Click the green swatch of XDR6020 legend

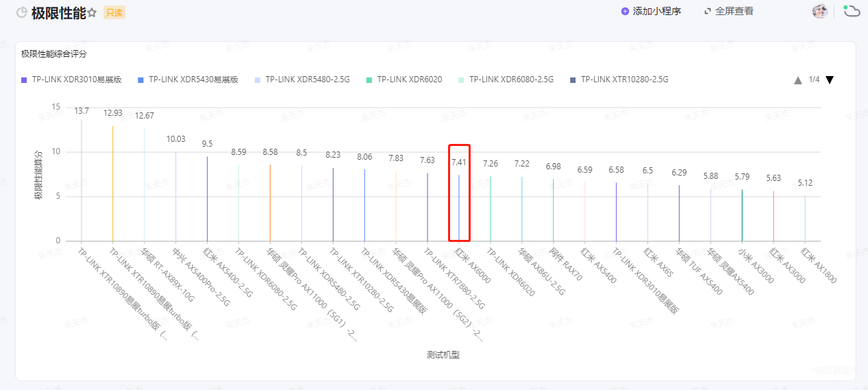pos(369,80)
